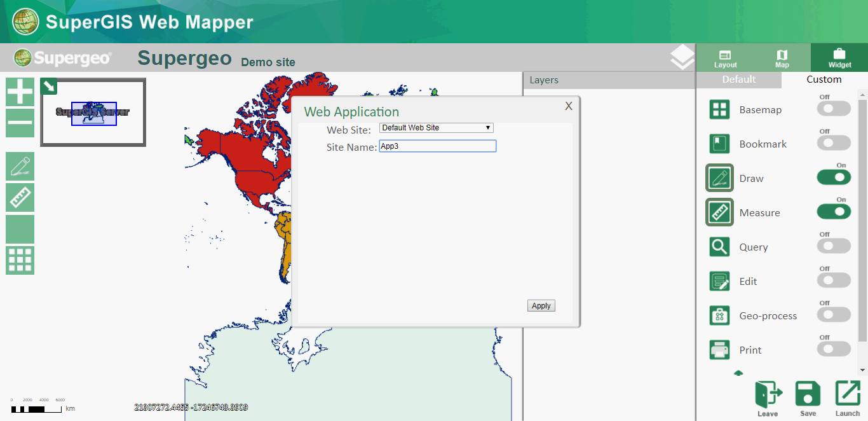Open the grid tool on map toolbar
Viewport: 868px width, 421px height.
tap(20, 260)
